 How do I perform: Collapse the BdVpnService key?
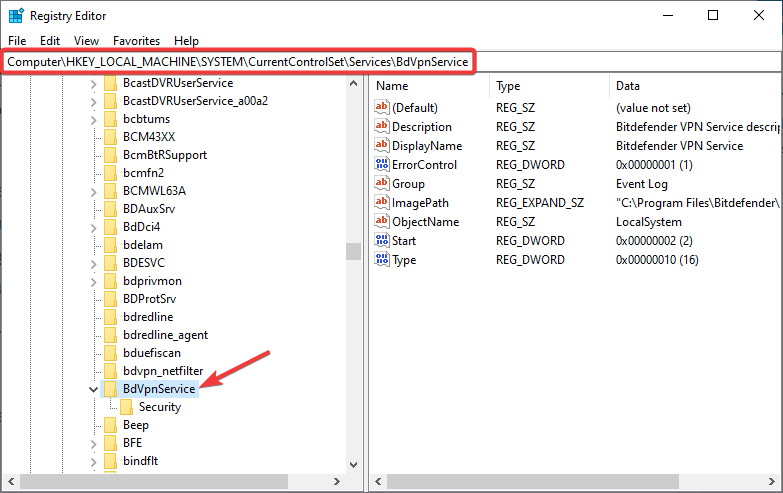(93, 389)
